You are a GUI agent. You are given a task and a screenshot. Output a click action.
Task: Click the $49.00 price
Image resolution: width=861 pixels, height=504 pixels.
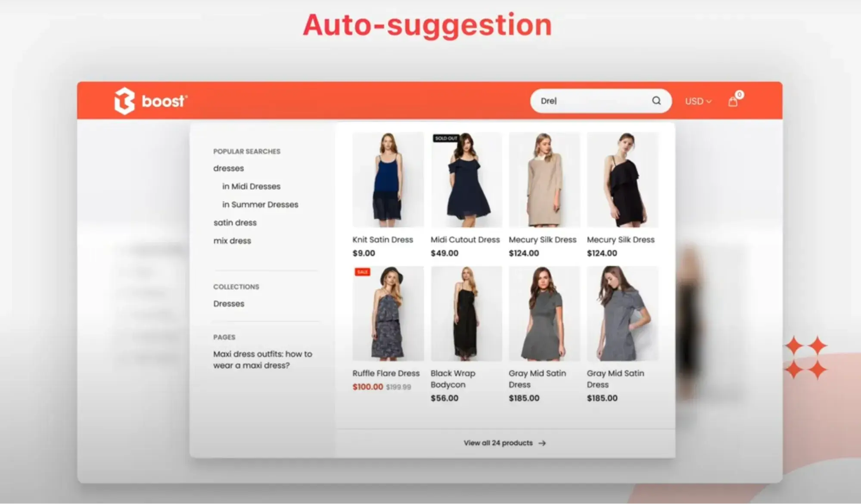pyautogui.click(x=444, y=253)
